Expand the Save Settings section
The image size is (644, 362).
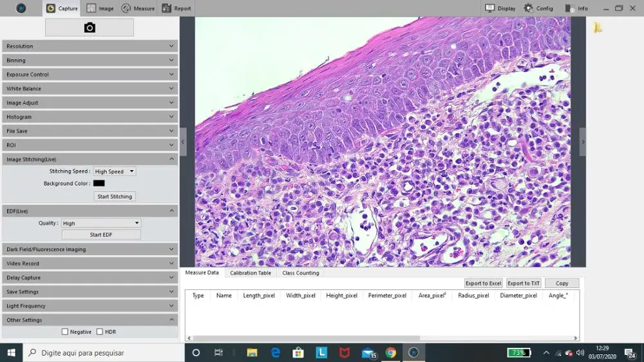90,292
